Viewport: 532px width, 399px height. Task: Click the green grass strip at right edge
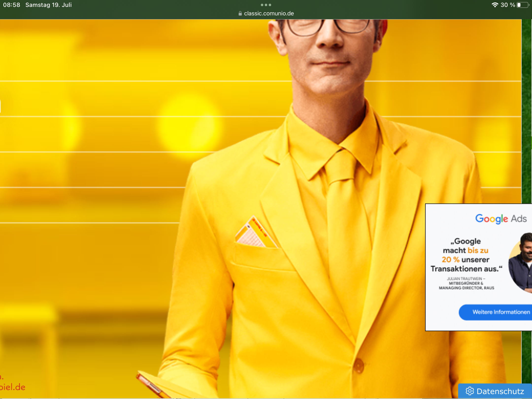point(527,99)
